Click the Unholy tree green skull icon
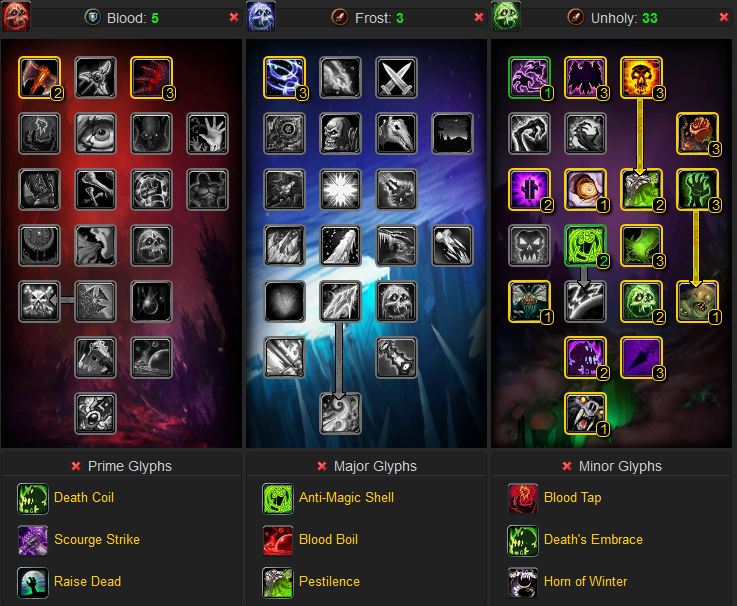 (x=506, y=16)
